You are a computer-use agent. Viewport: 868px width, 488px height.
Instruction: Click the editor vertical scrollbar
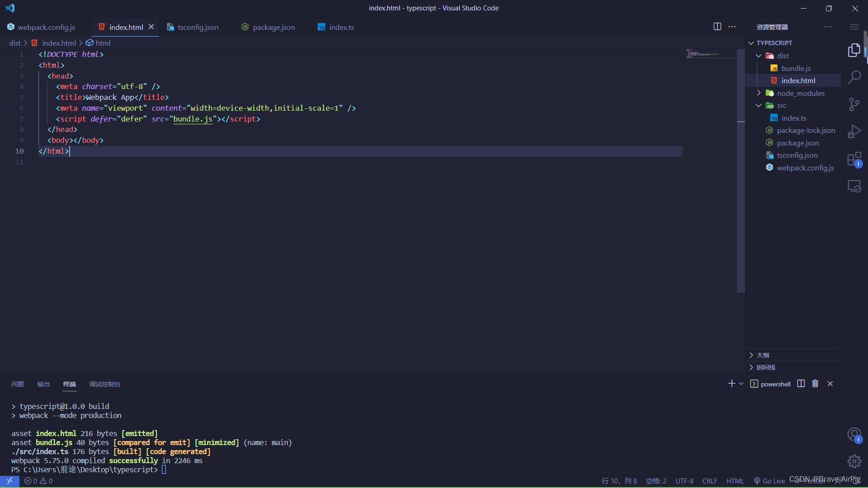[x=741, y=171]
